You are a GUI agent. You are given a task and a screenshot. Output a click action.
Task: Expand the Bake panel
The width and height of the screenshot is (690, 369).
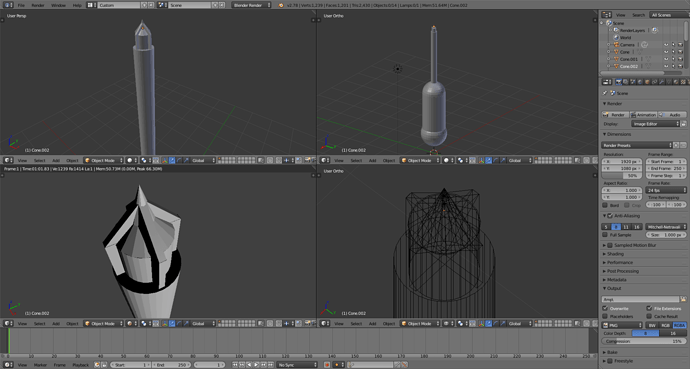(x=612, y=352)
